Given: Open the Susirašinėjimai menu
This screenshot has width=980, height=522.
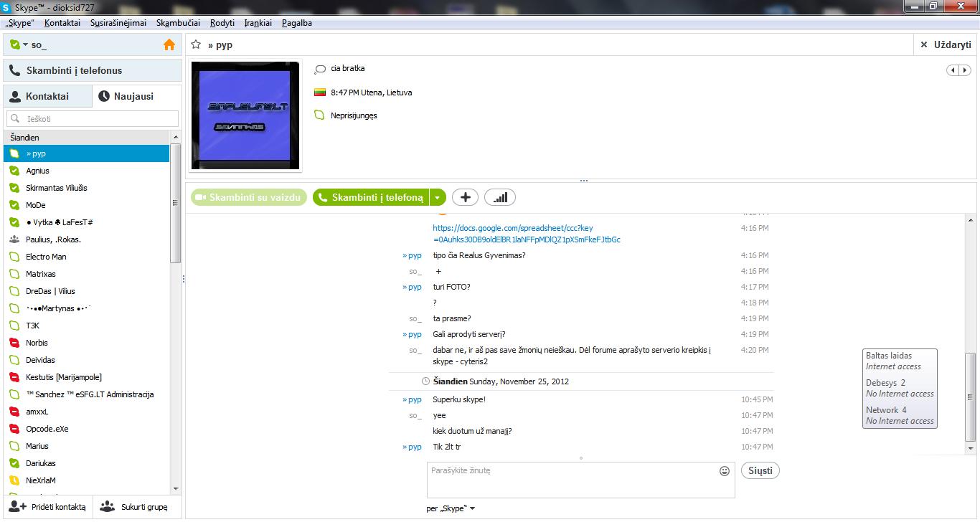Looking at the screenshot, I should (118, 23).
